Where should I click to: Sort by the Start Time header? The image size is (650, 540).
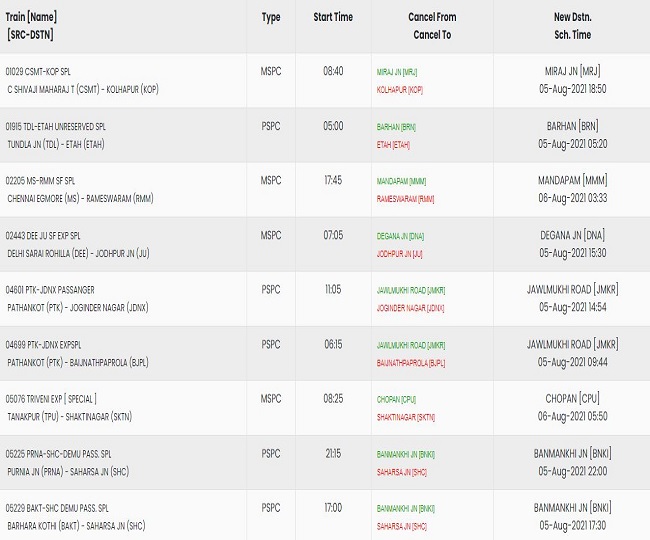(x=333, y=17)
